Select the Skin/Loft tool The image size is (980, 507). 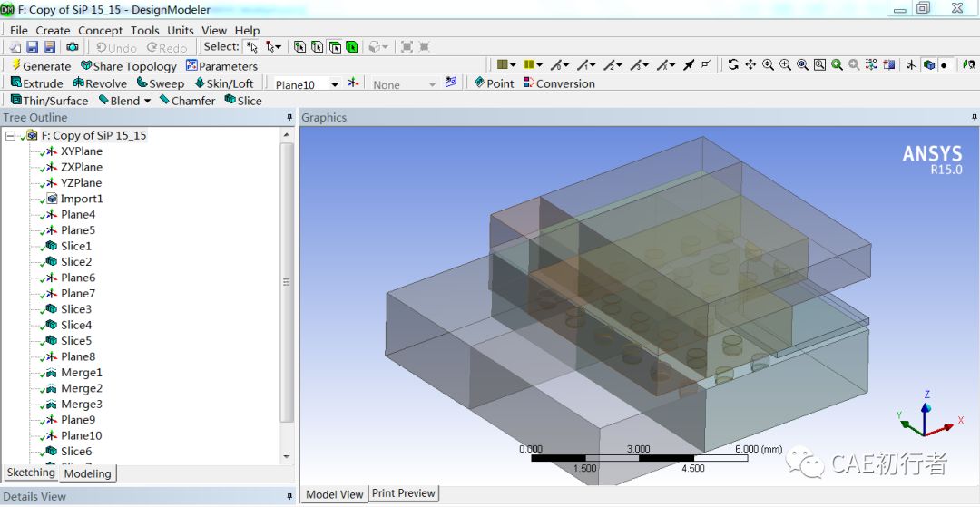coord(224,83)
